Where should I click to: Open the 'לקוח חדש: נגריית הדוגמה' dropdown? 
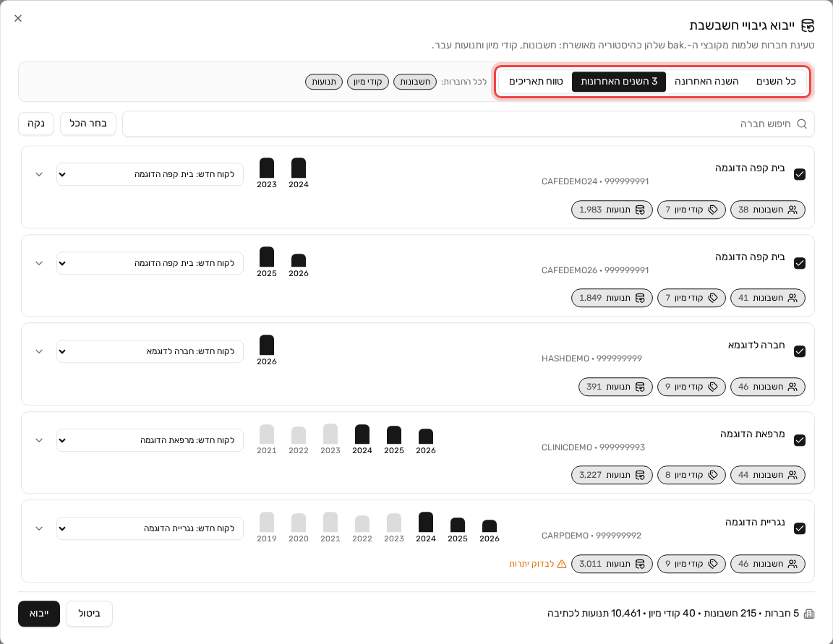coord(150,528)
